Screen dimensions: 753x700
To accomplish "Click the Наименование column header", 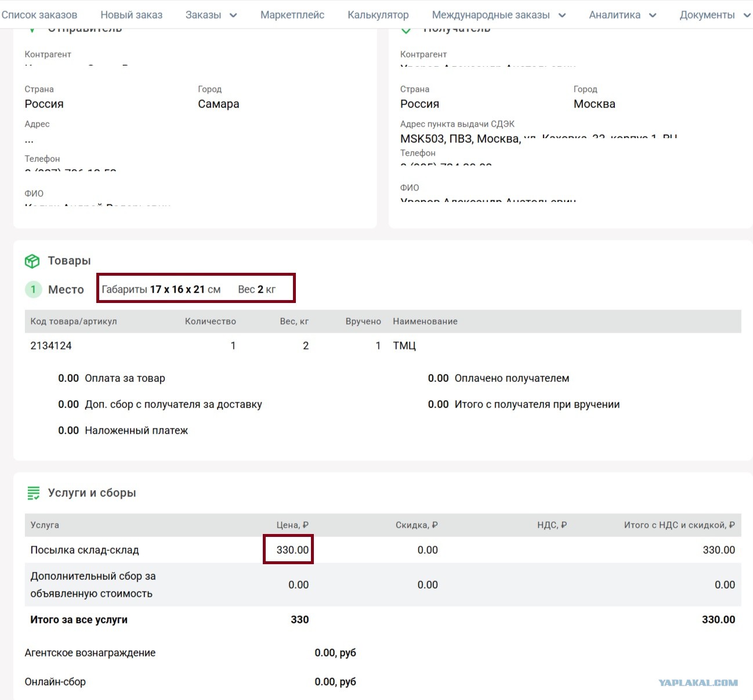I will (425, 322).
